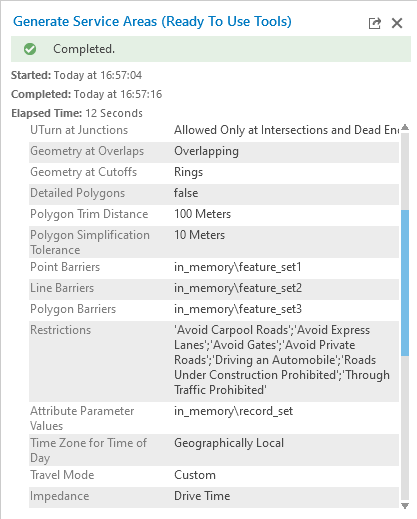Close the Generate Service Areas dialog
The image size is (417, 519).
pyautogui.click(x=397, y=23)
